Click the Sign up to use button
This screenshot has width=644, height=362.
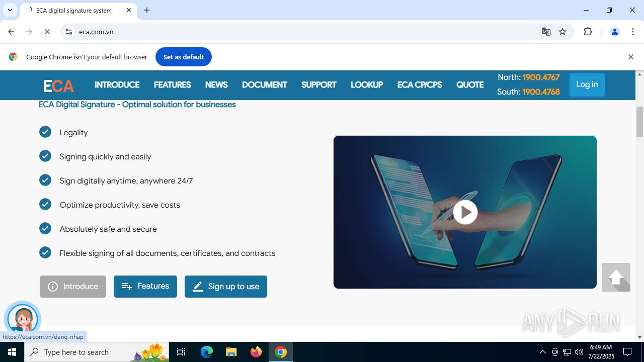tap(226, 287)
